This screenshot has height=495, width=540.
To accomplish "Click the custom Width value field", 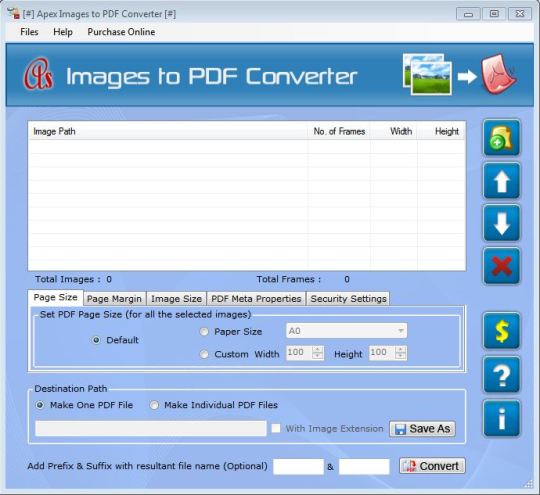I will point(300,353).
